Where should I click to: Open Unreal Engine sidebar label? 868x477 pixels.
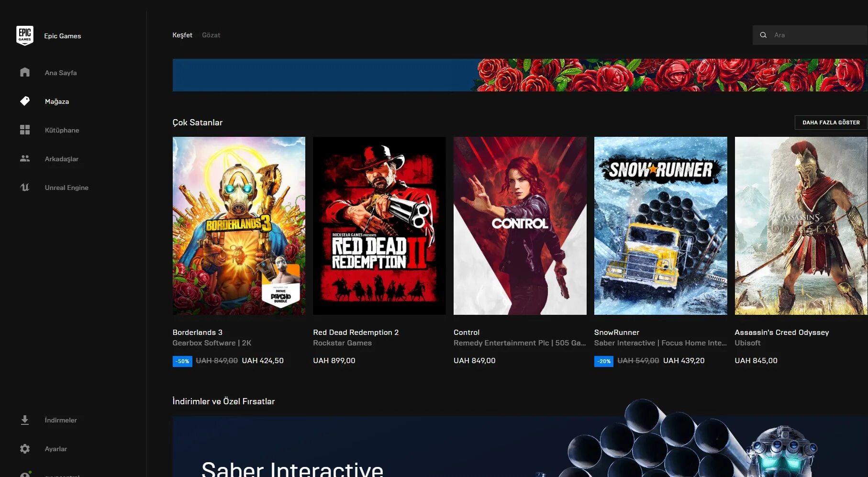67,188
